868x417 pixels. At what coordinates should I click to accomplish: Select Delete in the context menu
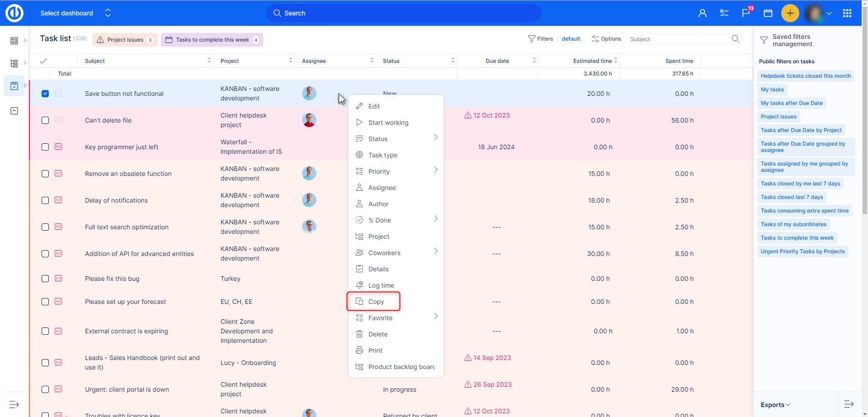pos(377,334)
